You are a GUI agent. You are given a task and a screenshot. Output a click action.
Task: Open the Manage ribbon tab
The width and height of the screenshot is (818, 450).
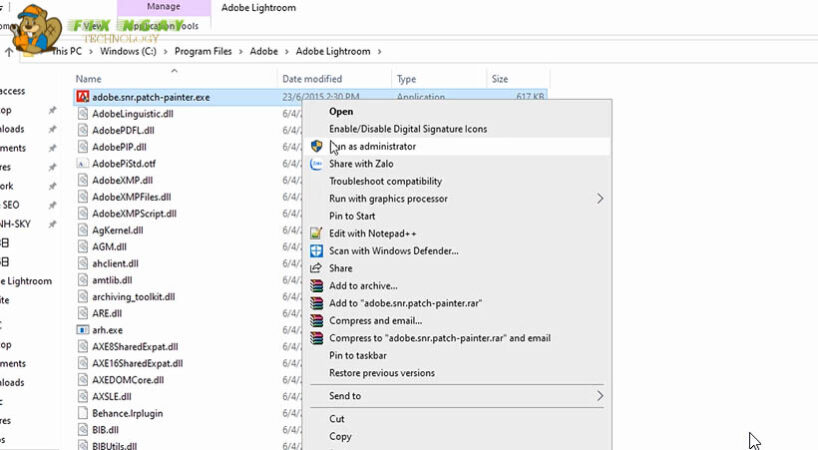click(x=164, y=7)
